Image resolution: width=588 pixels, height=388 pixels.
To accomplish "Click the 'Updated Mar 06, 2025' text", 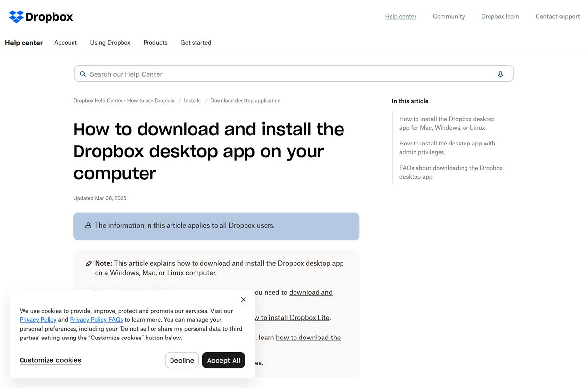I will click(x=100, y=198).
